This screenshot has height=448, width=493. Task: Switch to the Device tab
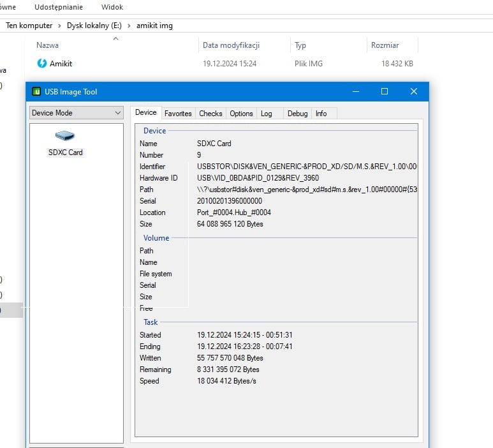[145, 112]
